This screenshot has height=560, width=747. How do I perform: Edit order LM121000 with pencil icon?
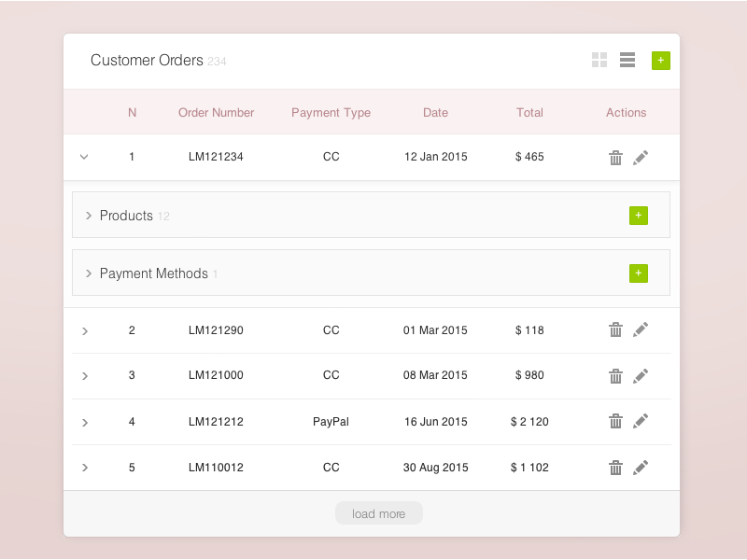(641, 375)
